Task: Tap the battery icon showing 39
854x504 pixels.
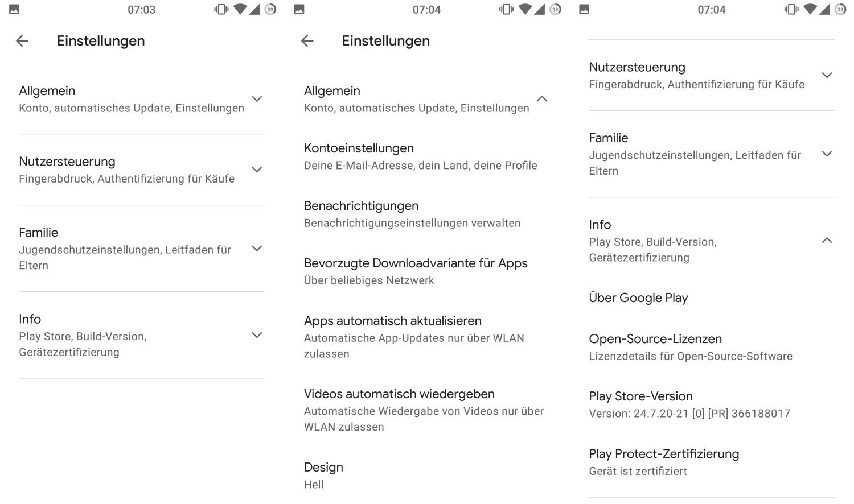Action: point(270,9)
